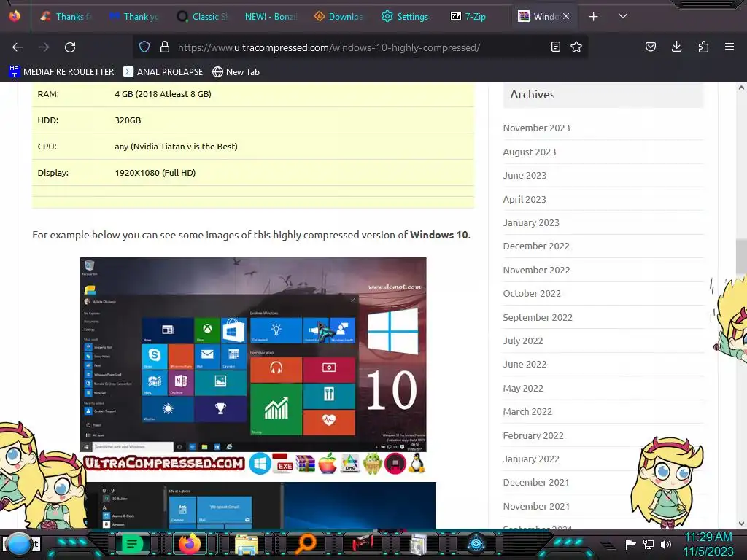Reload the current page
Viewport: 747px width, 560px height.
[70, 47]
